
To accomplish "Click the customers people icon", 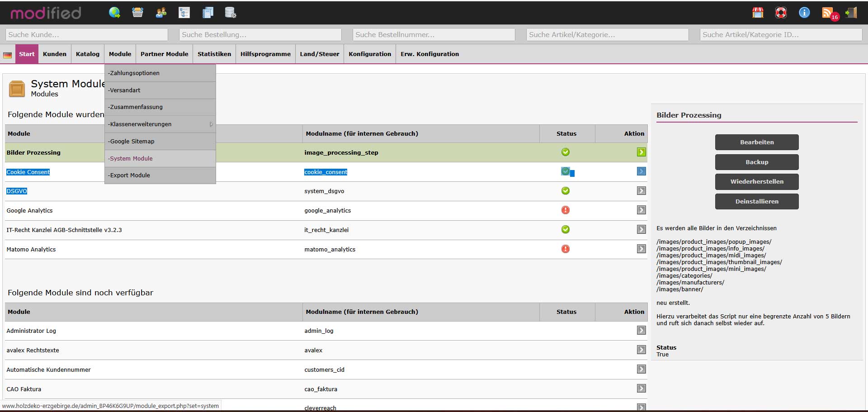I will coord(161,13).
